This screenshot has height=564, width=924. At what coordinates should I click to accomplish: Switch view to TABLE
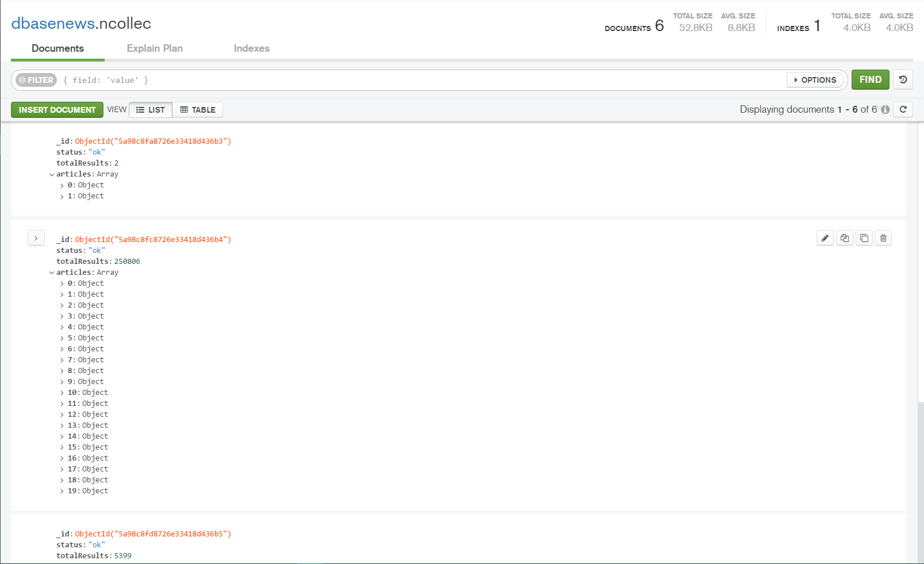coord(198,110)
